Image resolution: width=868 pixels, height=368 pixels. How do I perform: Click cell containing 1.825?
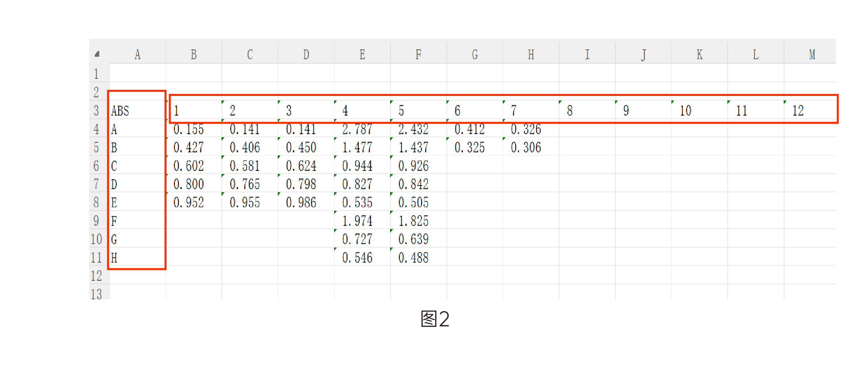(x=419, y=220)
